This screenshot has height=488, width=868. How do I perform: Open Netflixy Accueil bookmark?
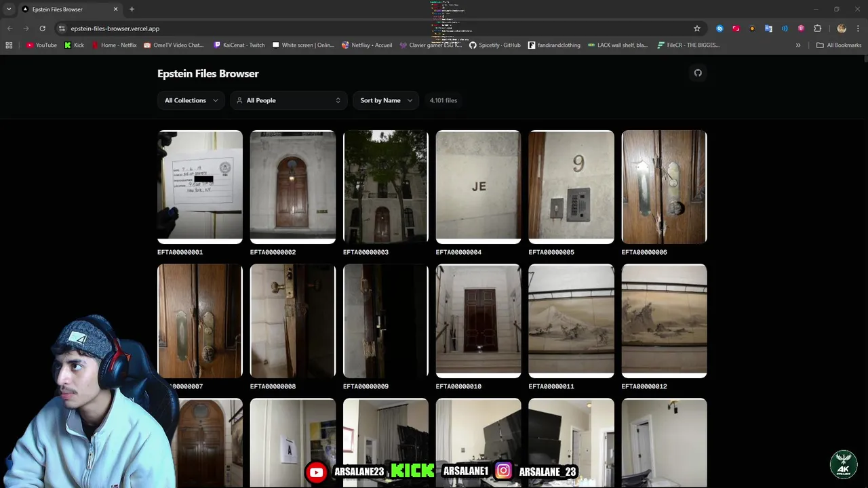click(x=367, y=45)
